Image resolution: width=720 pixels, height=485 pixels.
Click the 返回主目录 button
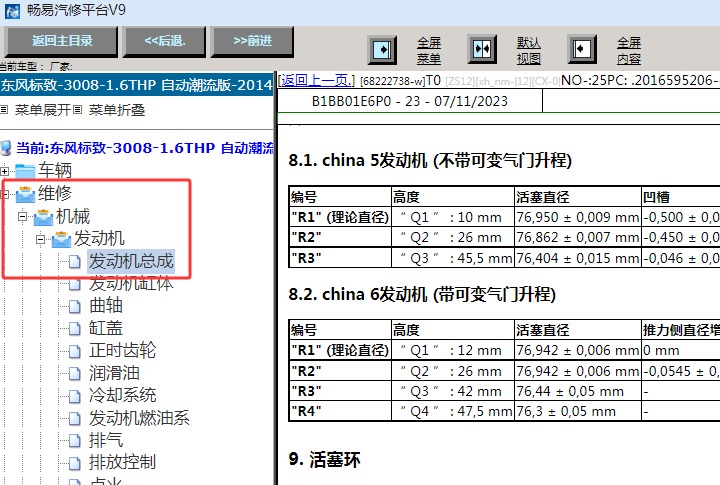[62, 41]
